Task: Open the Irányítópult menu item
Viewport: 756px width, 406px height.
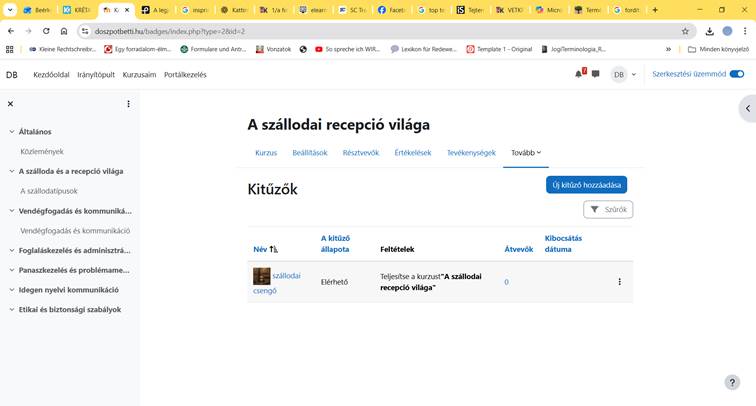Action: (x=96, y=75)
